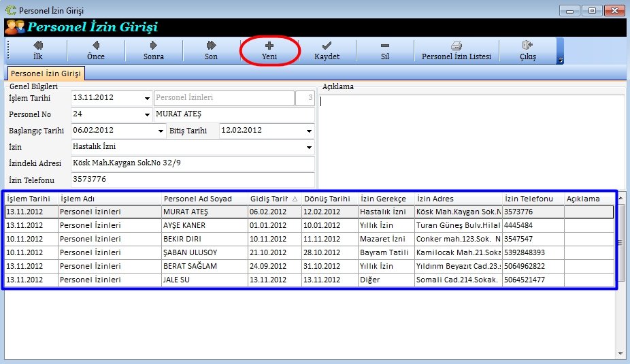Move to next record with Sonra
This screenshot has width=630, height=364.
153,51
